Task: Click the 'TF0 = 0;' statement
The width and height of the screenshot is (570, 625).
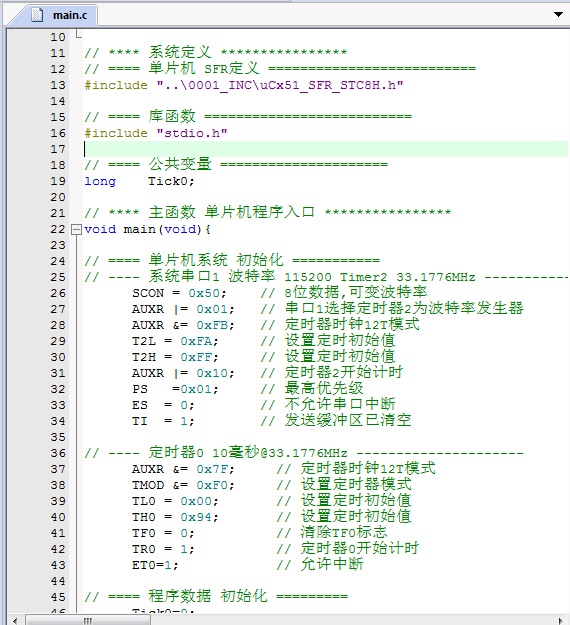Action: click(x=163, y=533)
